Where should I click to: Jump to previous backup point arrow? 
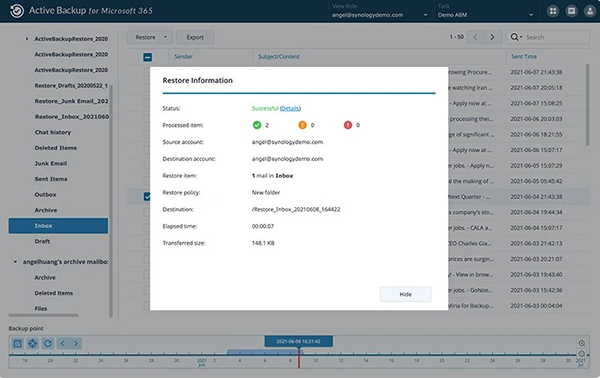pyautogui.click(x=62, y=343)
